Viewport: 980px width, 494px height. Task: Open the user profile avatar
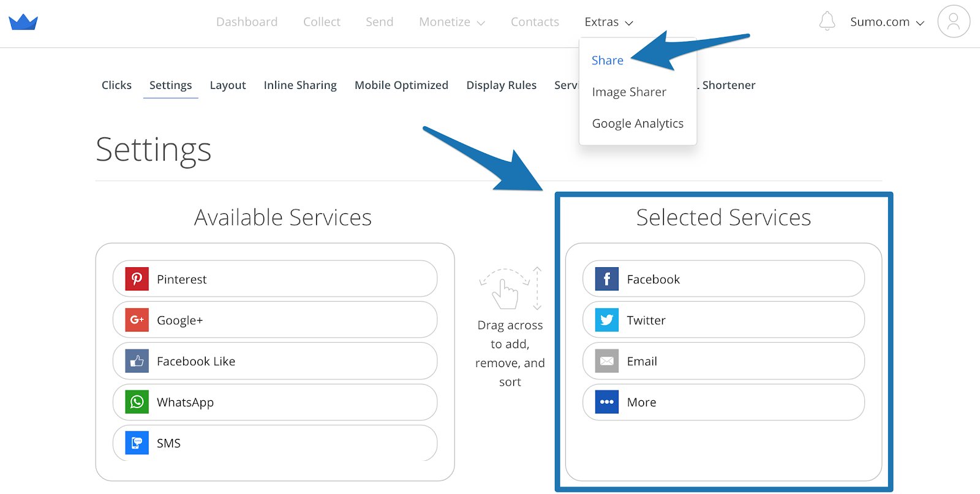(x=954, y=21)
